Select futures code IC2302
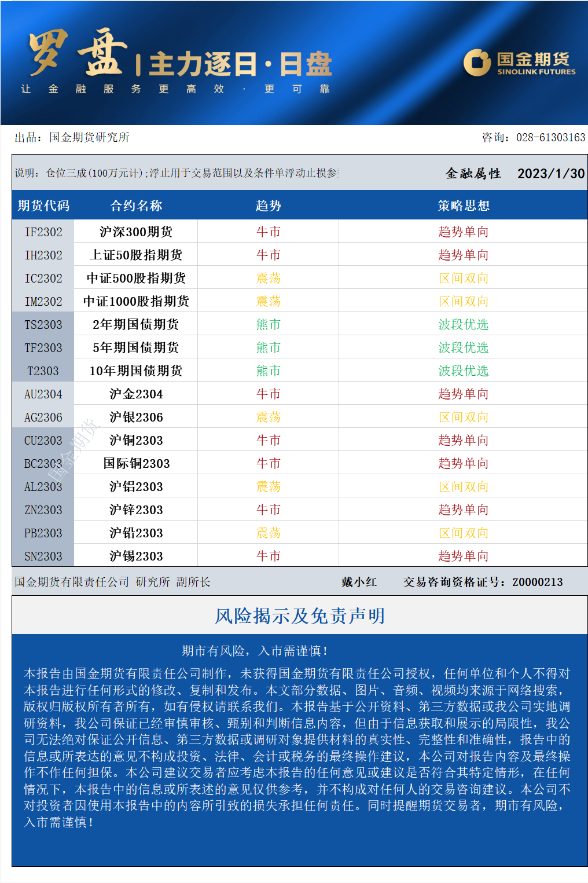 pyautogui.click(x=43, y=278)
